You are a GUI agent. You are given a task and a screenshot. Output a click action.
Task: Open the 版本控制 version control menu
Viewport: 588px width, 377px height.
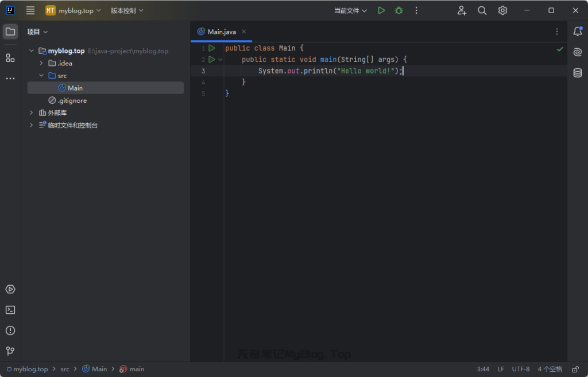[127, 10]
